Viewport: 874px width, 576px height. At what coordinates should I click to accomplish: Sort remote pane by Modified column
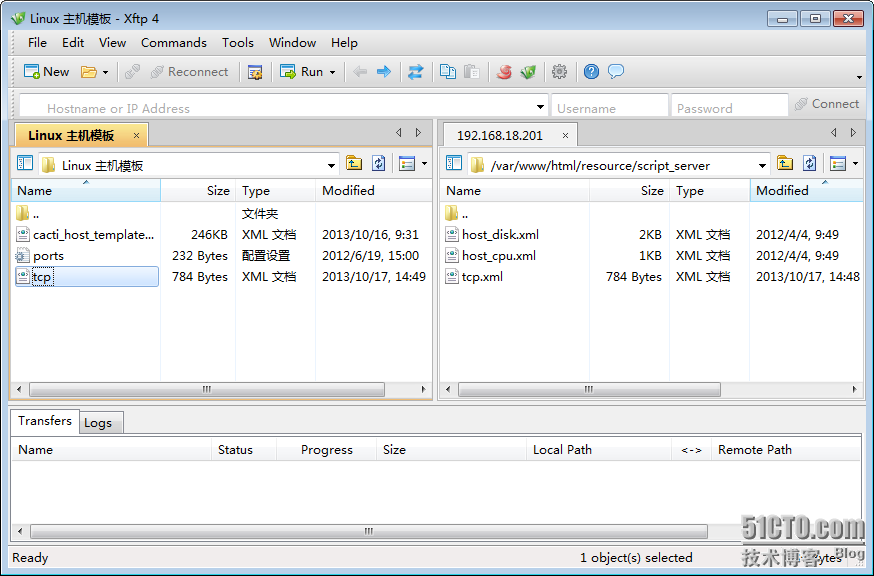point(806,191)
